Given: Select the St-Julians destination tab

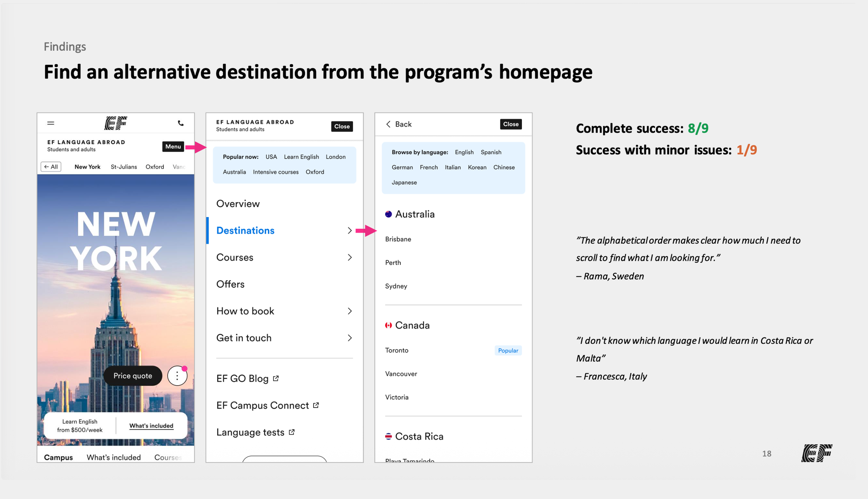Looking at the screenshot, I should 124,166.
